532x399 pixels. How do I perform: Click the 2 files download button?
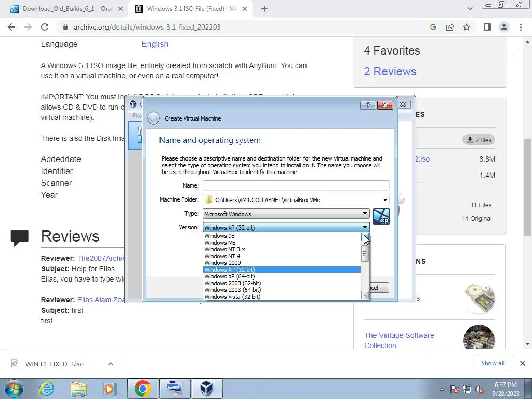(478, 140)
